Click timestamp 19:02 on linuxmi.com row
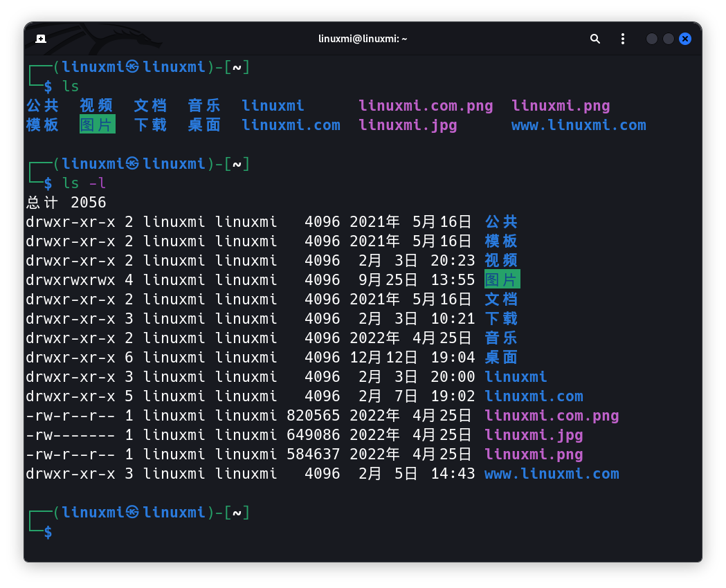The image size is (726, 588). point(453,396)
